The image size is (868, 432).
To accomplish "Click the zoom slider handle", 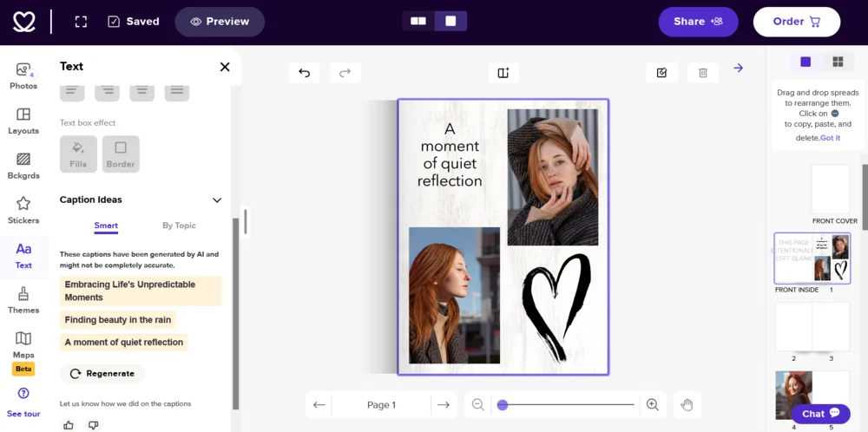I will pyautogui.click(x=503, y=404).
